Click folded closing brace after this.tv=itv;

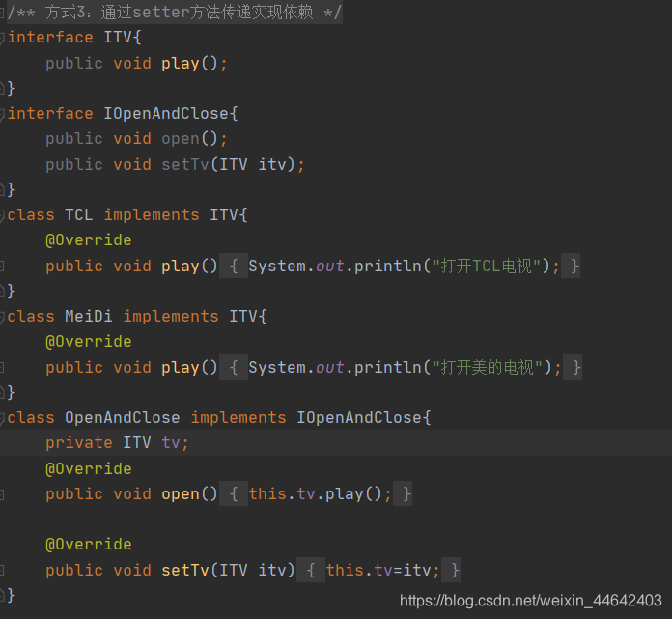[x=451, y=571]
